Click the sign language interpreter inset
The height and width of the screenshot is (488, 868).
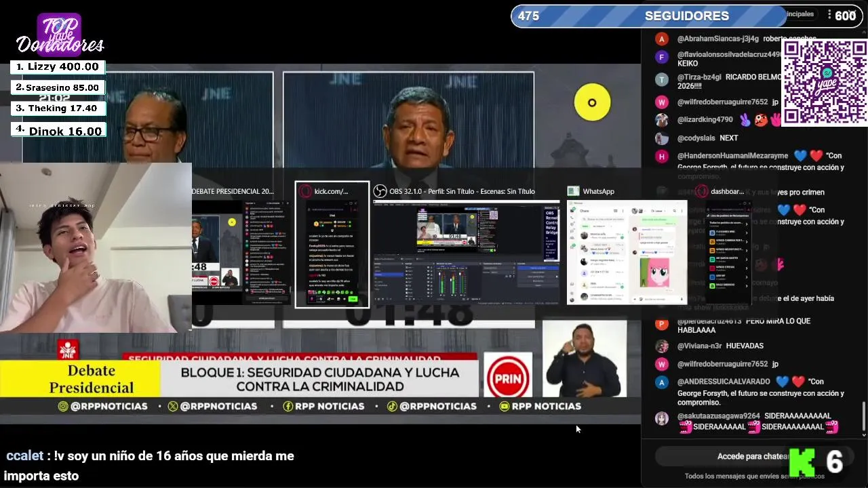coord(585,359)
